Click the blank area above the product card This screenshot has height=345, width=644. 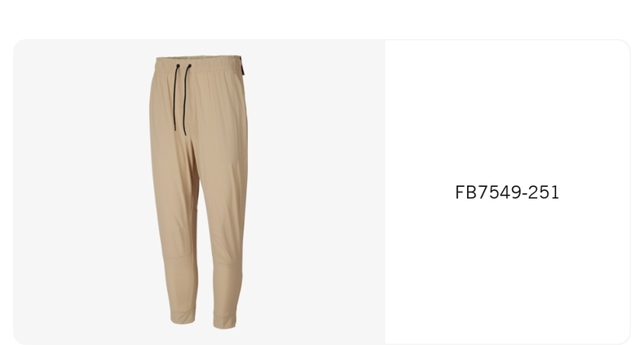(x=322, y=19)
